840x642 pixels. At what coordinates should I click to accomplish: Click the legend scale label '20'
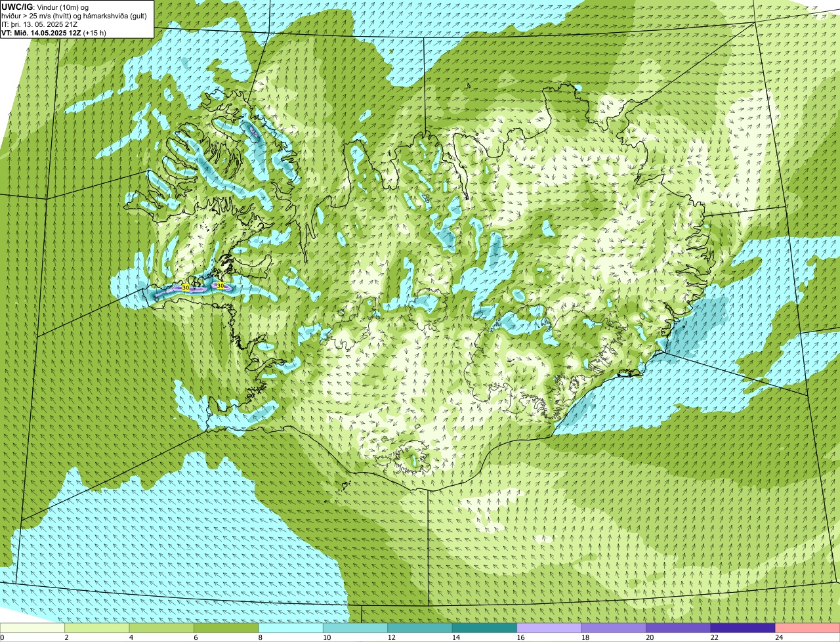click(650, 637)
